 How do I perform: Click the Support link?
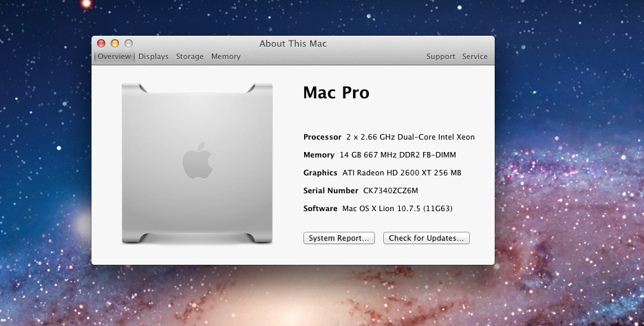441,56
